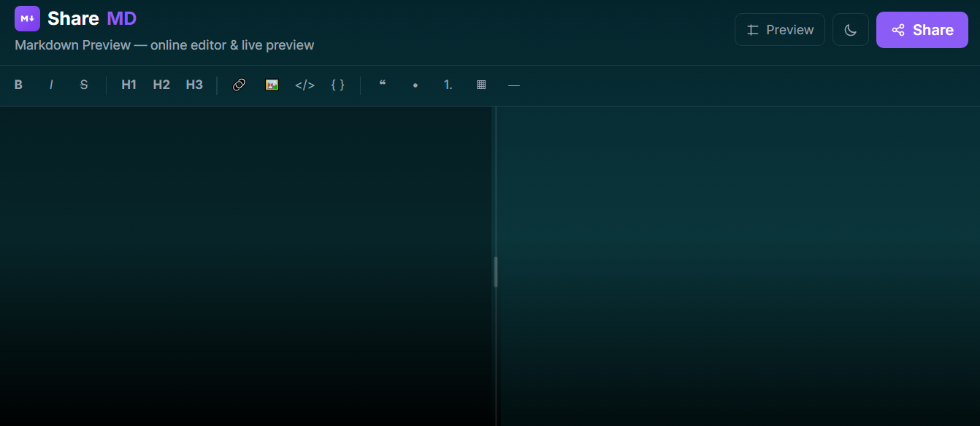Insert a bulleted list
This screenshot has width=980, height=426.
click(x=416, y=85)
